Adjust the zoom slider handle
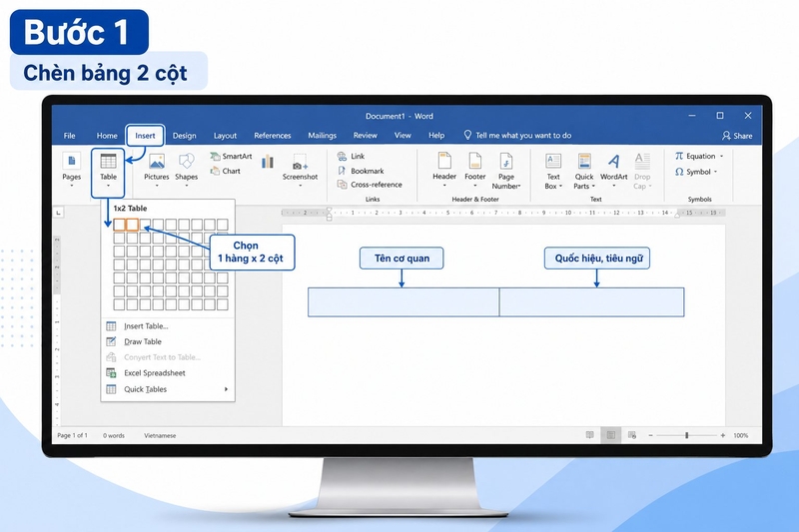The height and width of the screenshot is (532, 799). coord(686,435)
